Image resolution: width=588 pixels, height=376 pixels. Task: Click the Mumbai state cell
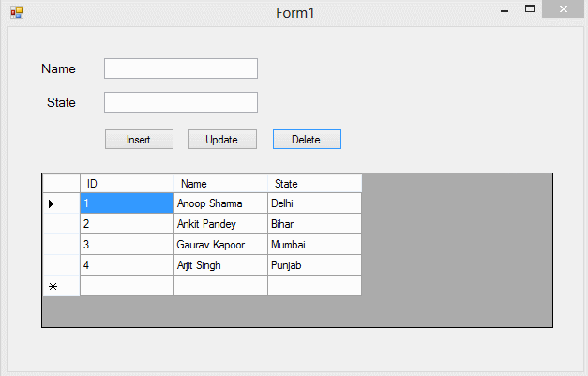(x=314, y=245)
